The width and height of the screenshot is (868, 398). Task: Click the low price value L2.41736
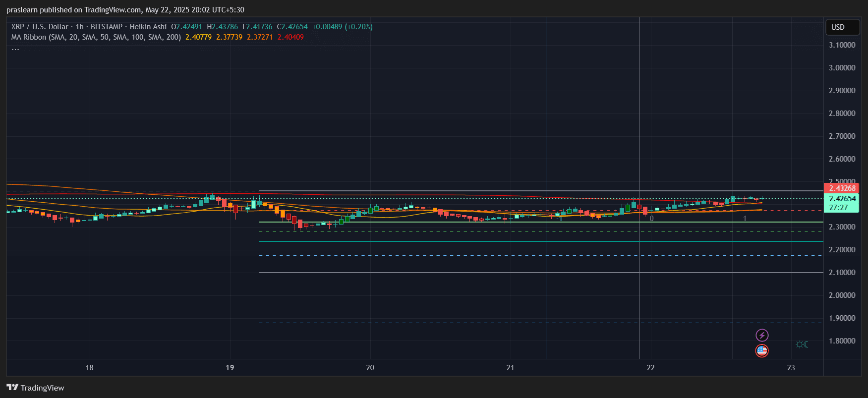point(257,27)
